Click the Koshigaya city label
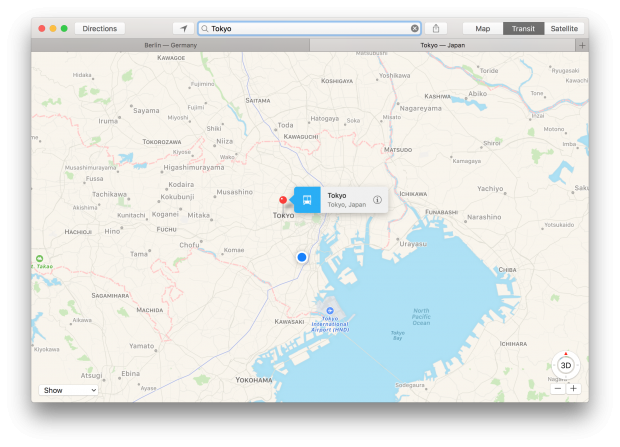Image resolution: width=620 pixels, height=447 pixels. pyautogui.click(x=337, y=81)
